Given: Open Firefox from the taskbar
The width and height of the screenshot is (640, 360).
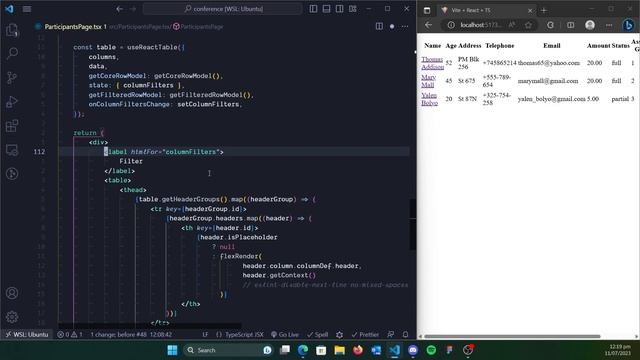Looking at the screenshot, I should click(x=358, y=350).
